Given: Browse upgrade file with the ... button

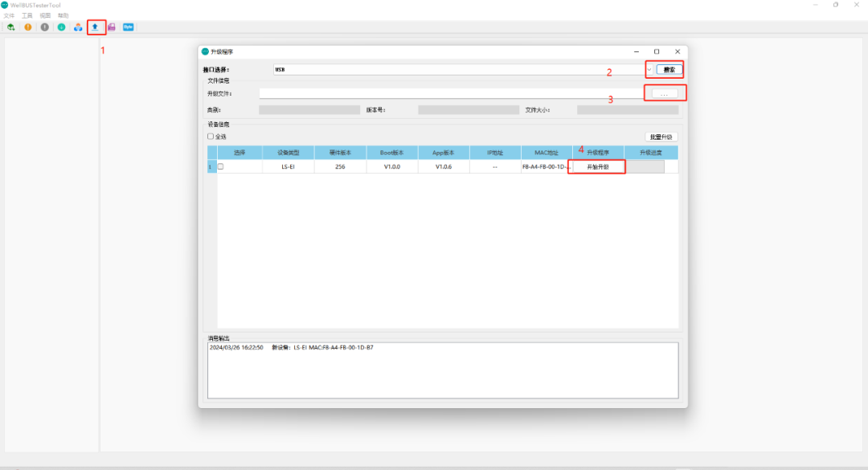Looking at the screenshot, I should coord(665,94).
